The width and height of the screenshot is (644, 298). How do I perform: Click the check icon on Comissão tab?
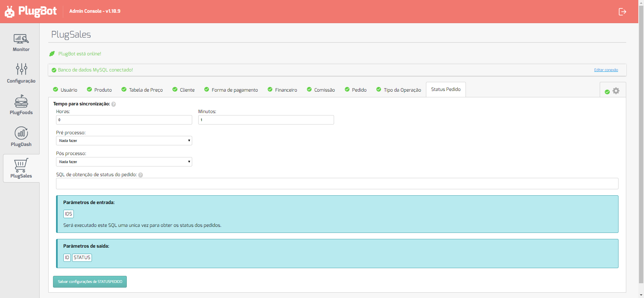pos(309,89)
